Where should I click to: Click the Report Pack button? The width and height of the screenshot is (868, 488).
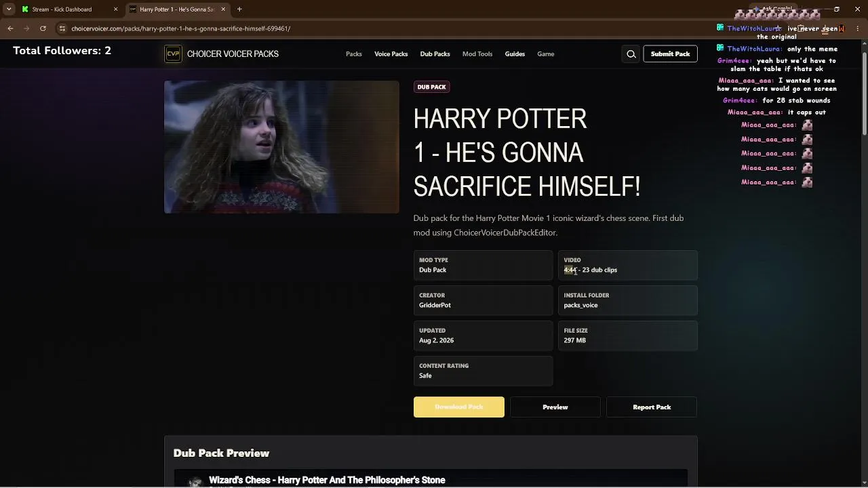point(652,407)
